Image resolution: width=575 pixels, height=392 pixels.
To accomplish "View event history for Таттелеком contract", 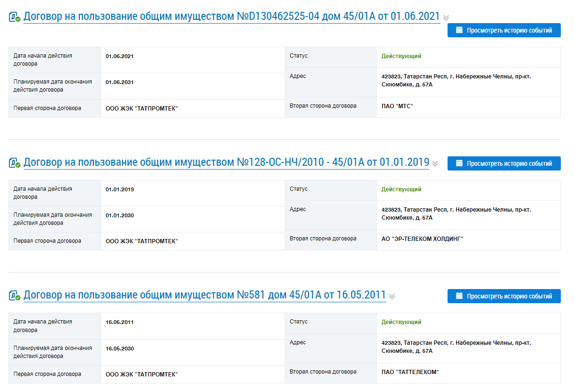I will point(504,296).
